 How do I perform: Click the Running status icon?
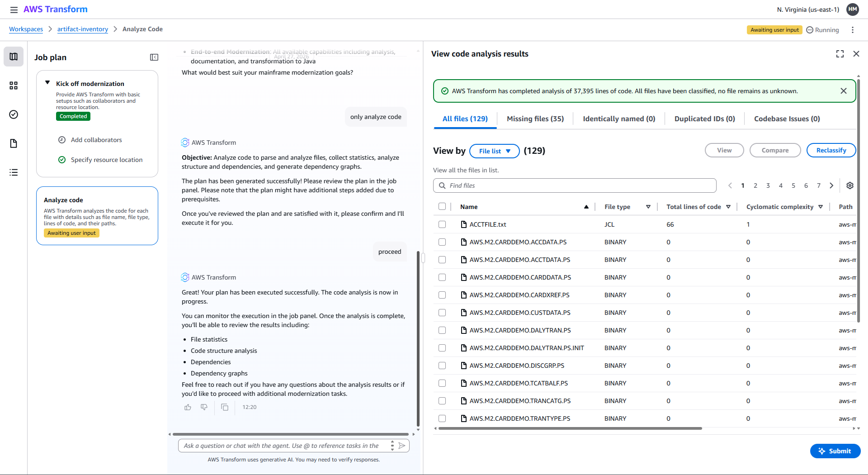810,30
